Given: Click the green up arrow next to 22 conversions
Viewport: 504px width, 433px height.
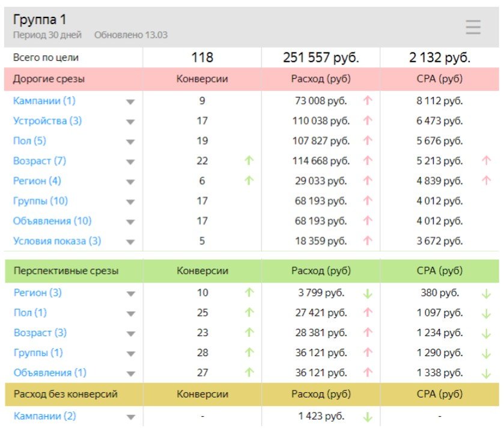Looking at the screenshot, I should pos(249,161).
